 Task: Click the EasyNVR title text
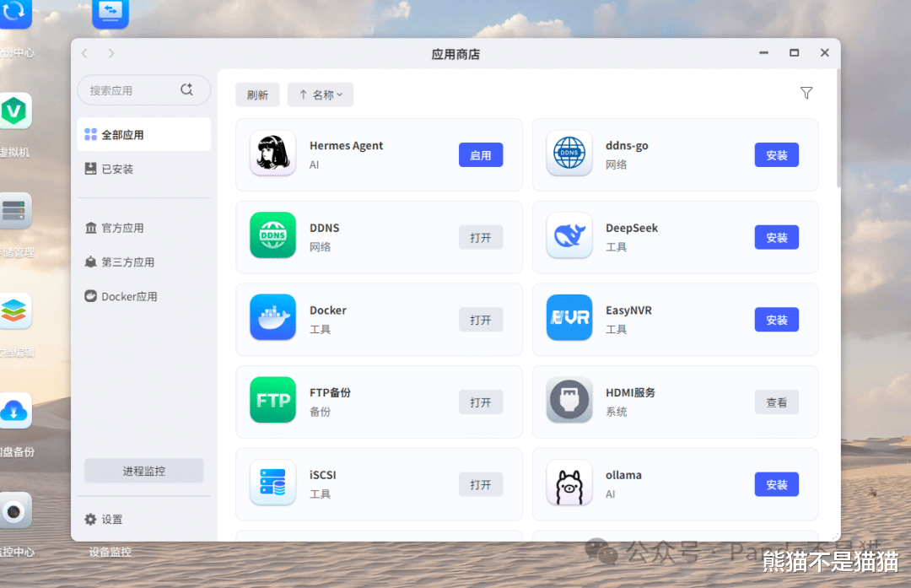[x=628, y=310]
